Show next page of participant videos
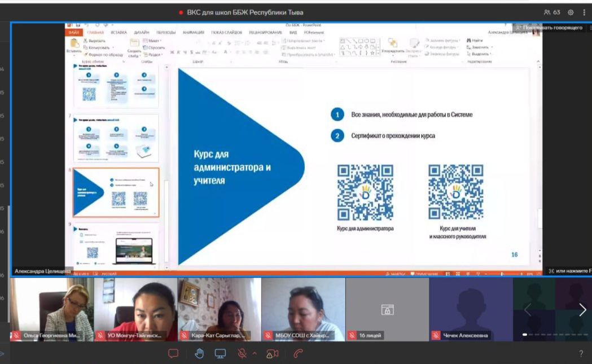The width and height of the screenshot is (592, 364). (582, 310)
